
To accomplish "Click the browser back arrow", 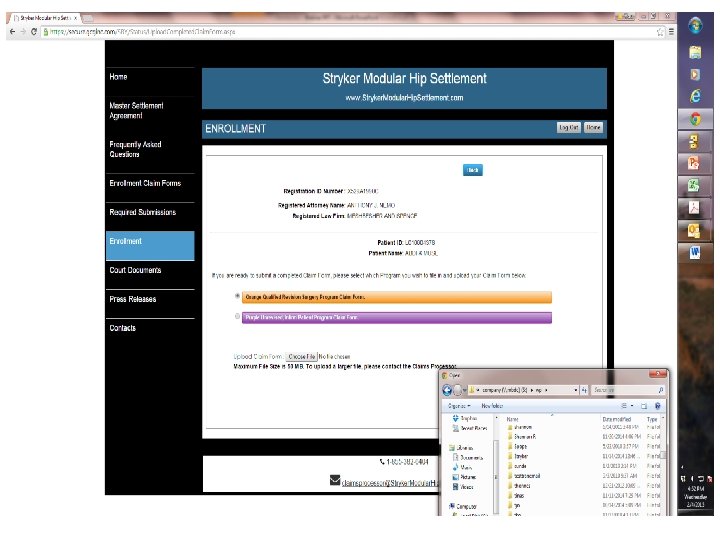I will click(12, 32).
